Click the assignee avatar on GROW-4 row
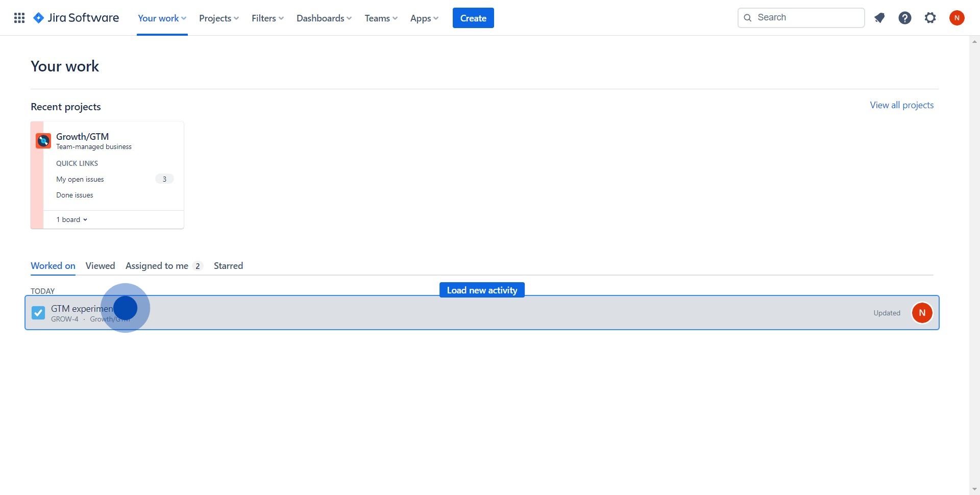Screen dimensions: 980x495 pyautogui.click(x=922, y=313)
